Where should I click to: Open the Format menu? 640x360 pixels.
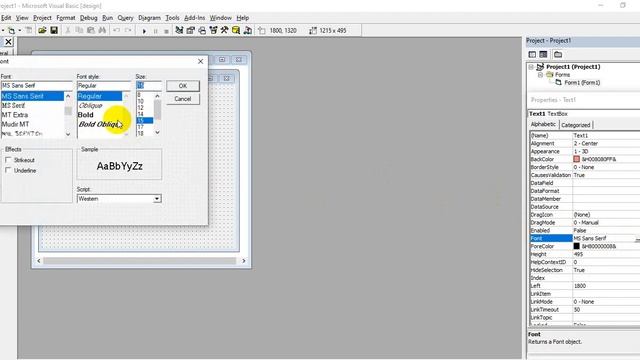tap(66, 18)
